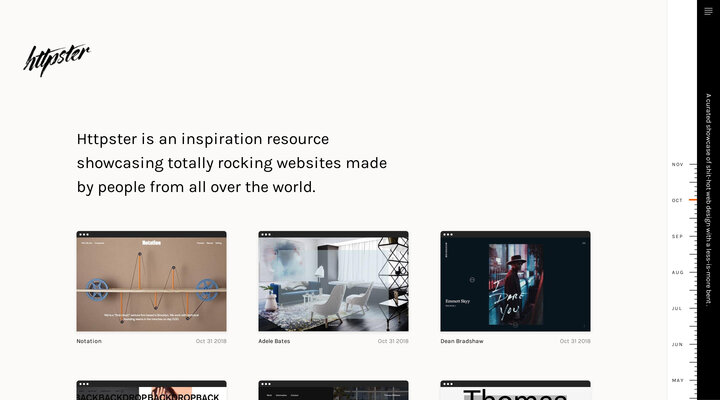This screenshot has width=720, height=400.
Task: Jump to SEP on the timeline
Action: tap(678, 236)
